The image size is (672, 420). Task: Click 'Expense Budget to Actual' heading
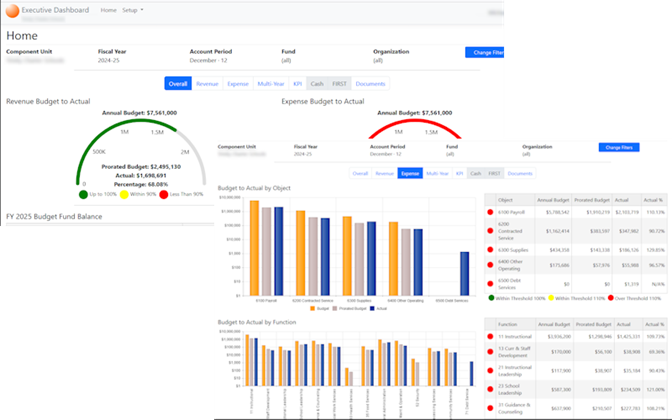(323, 102)
